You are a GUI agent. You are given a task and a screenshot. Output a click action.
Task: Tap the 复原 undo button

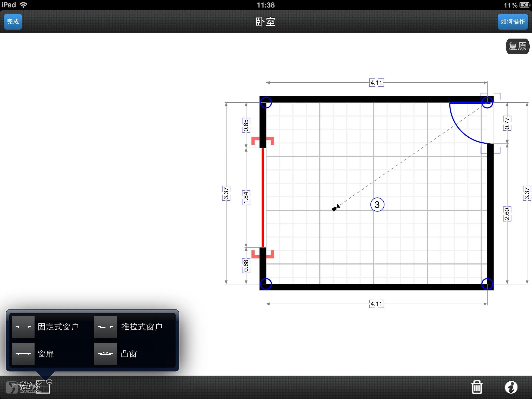[517, 46]
